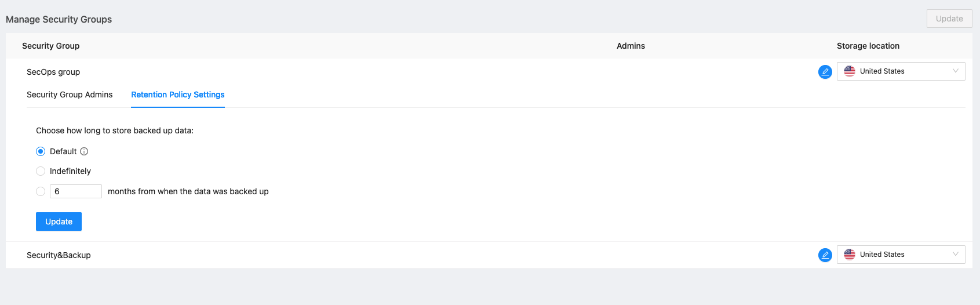980x305 pixels.
Task: Click the Update button in the top right
Action: click(949, 19)
